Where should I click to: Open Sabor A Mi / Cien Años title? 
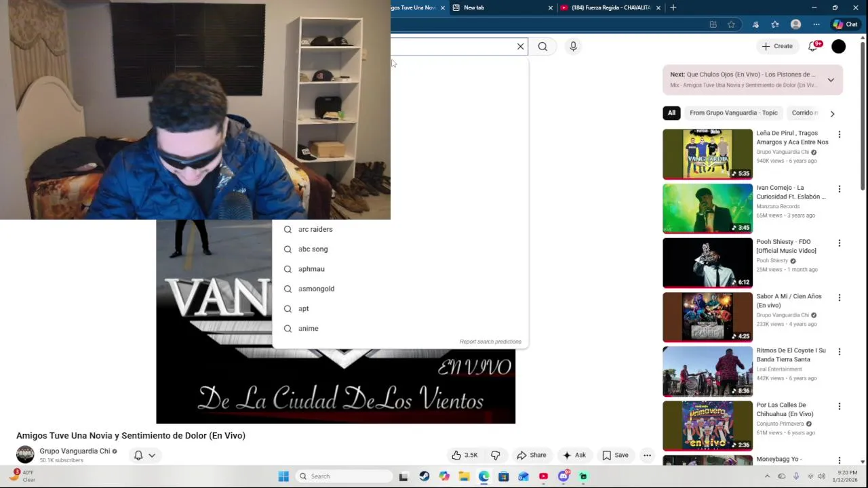[x=789, y=300]
